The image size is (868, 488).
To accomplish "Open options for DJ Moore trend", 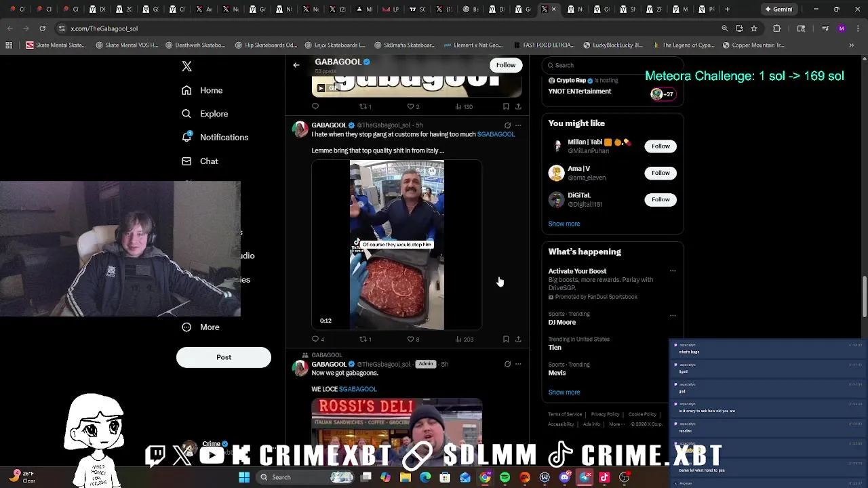I will click(x=673, y=315).
